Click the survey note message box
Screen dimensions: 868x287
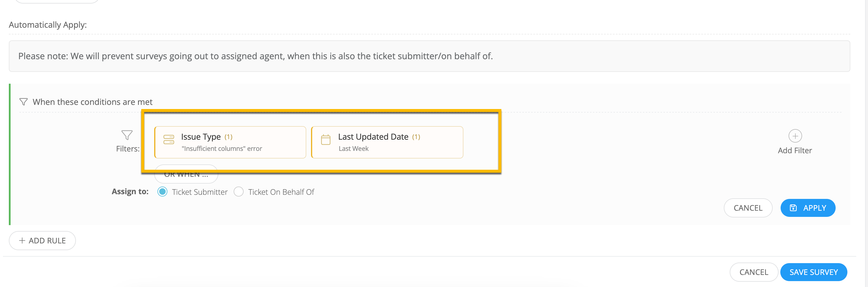(429, 56)
